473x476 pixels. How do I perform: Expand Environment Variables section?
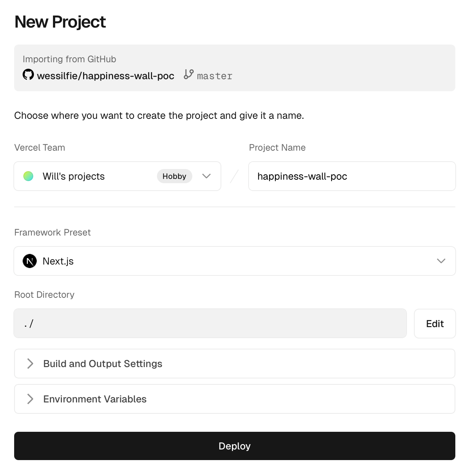pyautogui.click(x=235, y=399)
